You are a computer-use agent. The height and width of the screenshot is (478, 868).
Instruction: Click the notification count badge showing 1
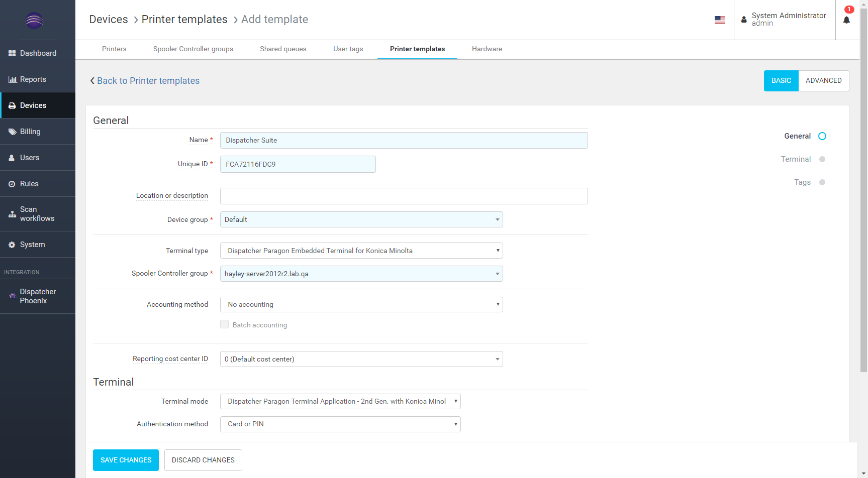(849, 10)
